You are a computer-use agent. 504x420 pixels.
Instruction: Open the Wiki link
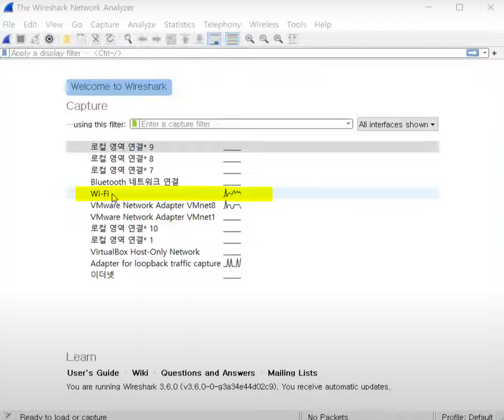pos(140,373)
